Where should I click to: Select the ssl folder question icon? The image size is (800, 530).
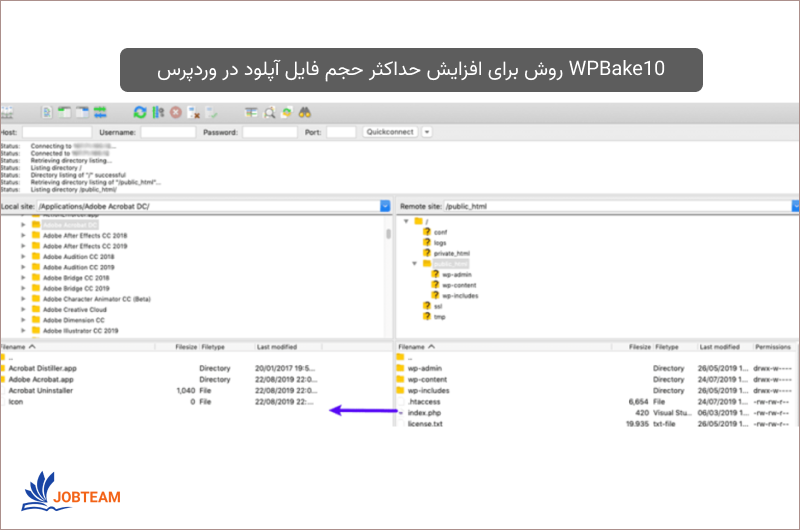[427, 306]
